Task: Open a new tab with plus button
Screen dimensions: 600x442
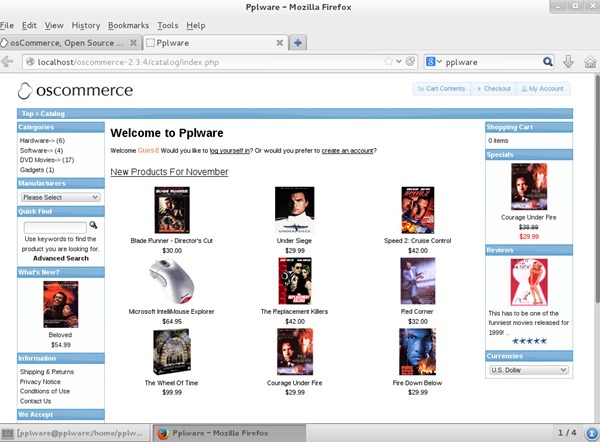Action: pyautogui.click(x=298, y=43)
